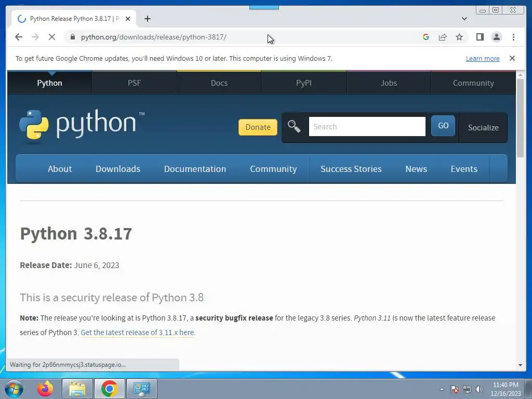Click the Donate button
532x399 pixels.
258,127
